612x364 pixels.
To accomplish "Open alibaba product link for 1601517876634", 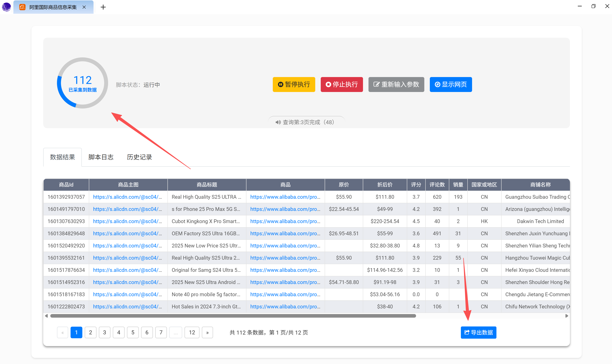I will pyautogui.click(x=285, y=270).
